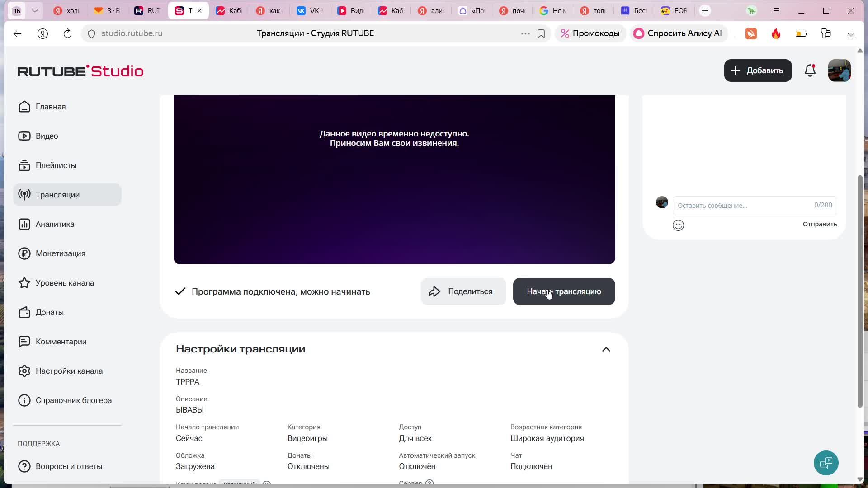This screenshot has width=868, height=488.
Task: Open Видео section in sidebar
Action: click(47, 136)
